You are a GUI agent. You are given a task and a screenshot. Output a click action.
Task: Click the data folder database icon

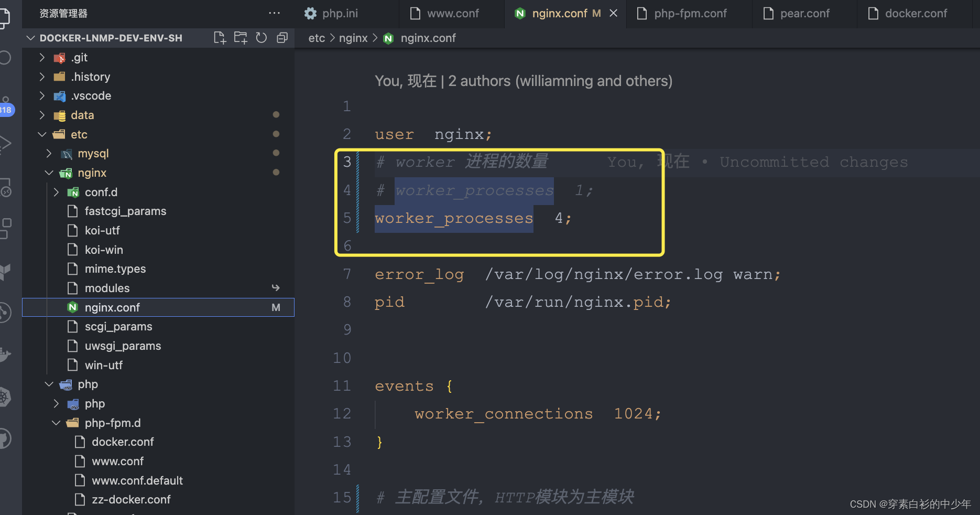pyautogui.click(x=60, y=115)
